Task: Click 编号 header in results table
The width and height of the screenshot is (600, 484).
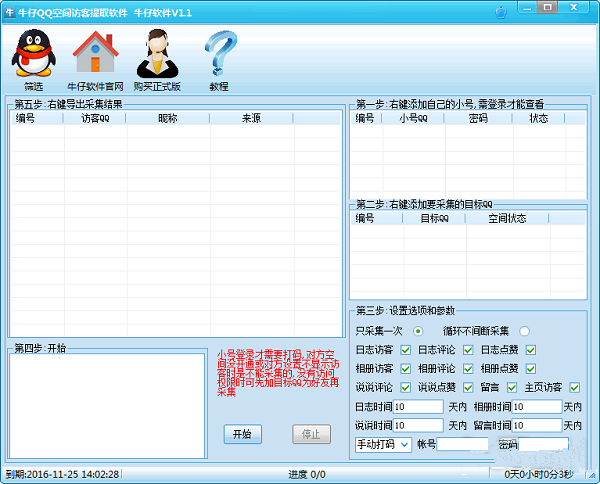Action: [37, 118]
